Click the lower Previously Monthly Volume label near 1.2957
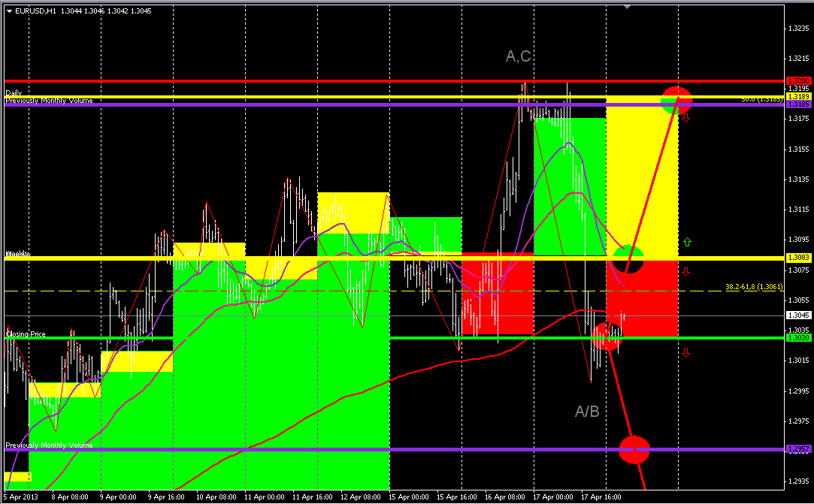 [50, 445]
